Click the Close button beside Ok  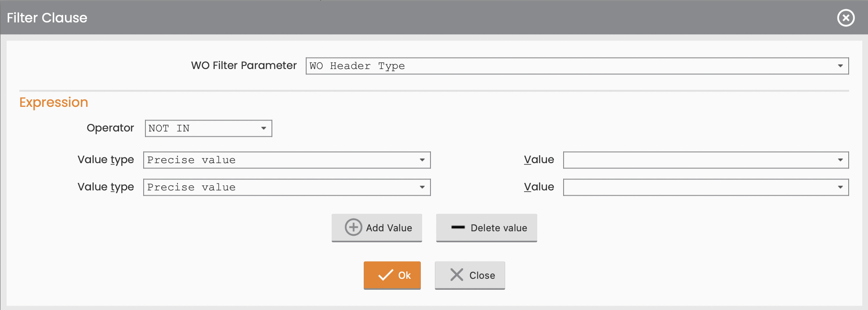coord(470,275)
